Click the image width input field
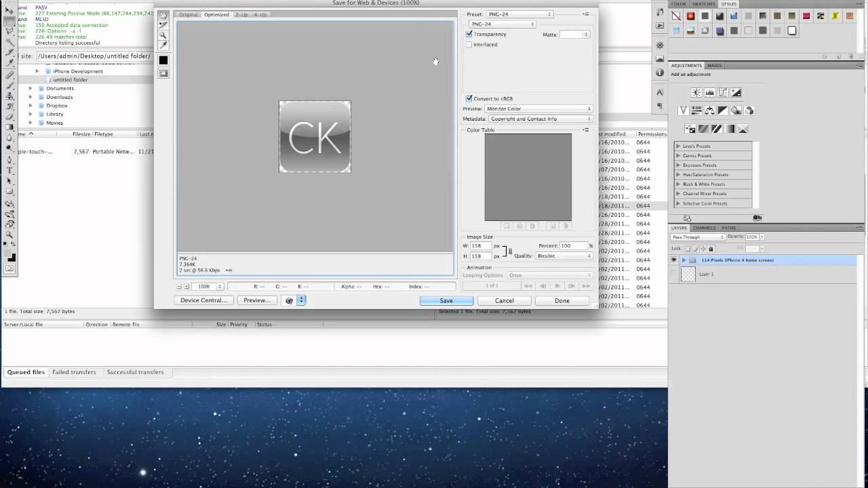Image resolution: width=868 pixels, height=488 pixels. 481,246
